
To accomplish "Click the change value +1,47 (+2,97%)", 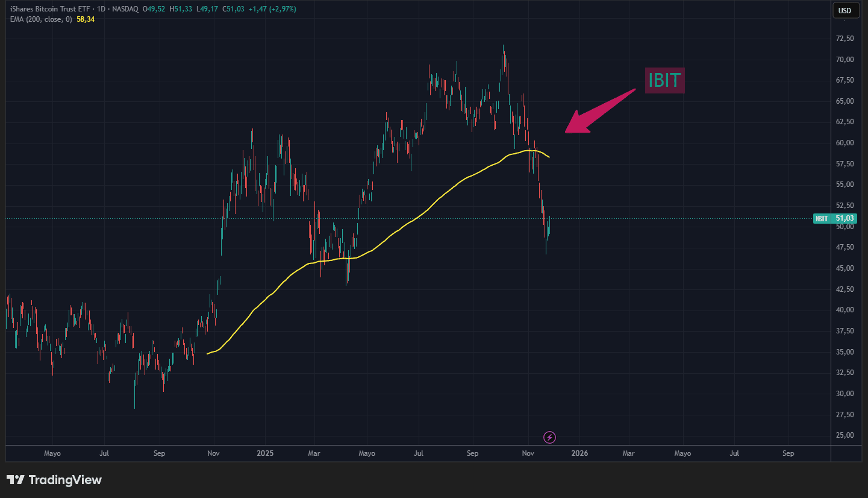I will [x=272, y=9].
